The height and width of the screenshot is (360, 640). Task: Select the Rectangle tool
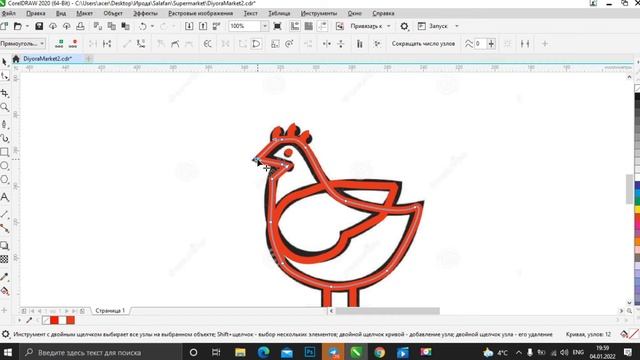[x=4, y=152]
